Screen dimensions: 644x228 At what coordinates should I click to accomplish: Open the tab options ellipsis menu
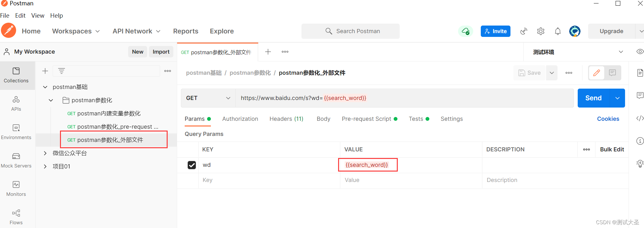pos(285,52)
